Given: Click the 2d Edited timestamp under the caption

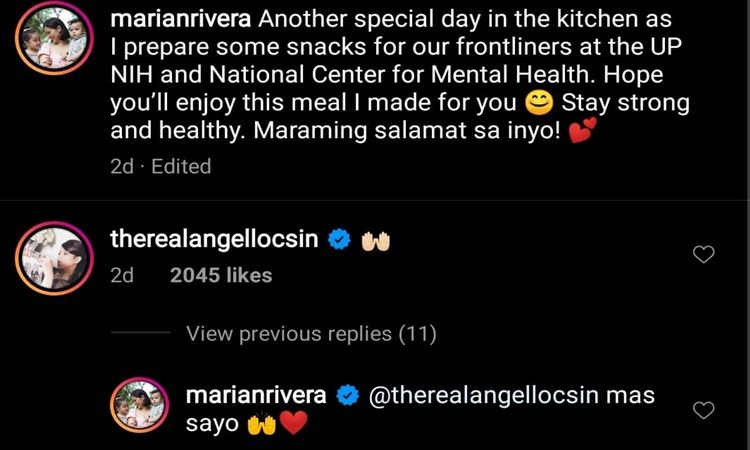Looking at the screenshot, I should click(x=160, y=166).
